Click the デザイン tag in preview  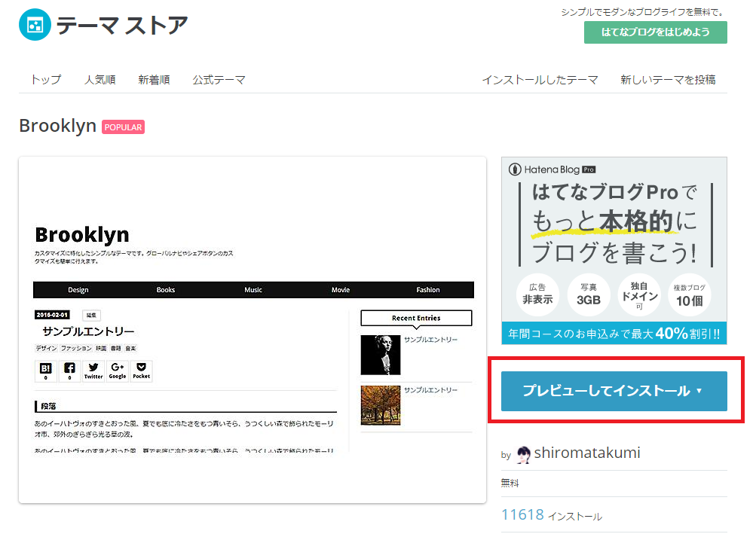[x=46, y=348]
